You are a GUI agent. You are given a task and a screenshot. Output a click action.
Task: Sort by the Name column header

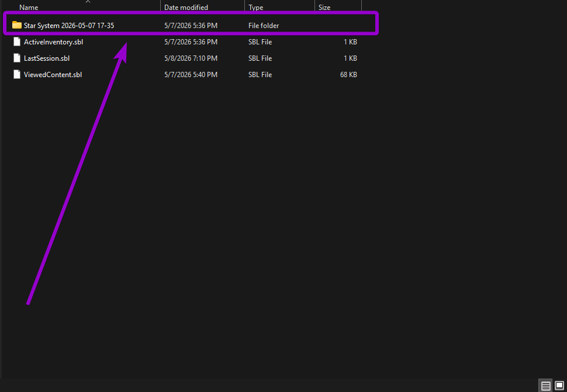click(29, 7)
